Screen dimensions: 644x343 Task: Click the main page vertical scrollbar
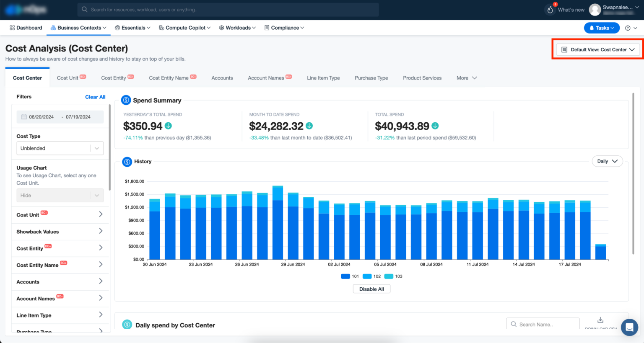click(x=633, y=174)
